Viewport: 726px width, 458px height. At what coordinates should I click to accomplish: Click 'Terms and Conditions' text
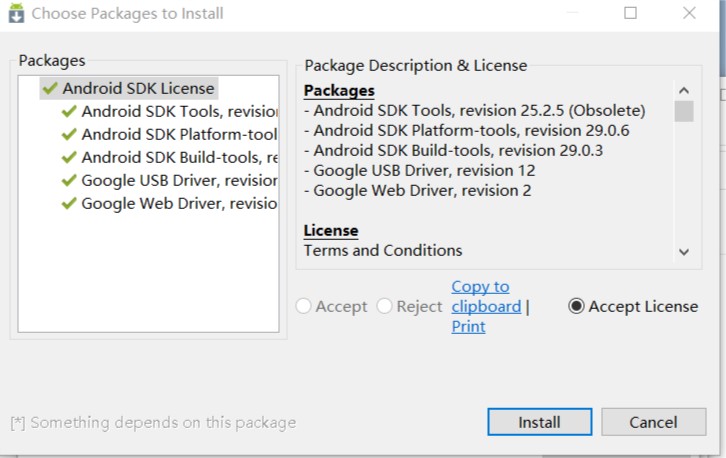tap(383, 251)
